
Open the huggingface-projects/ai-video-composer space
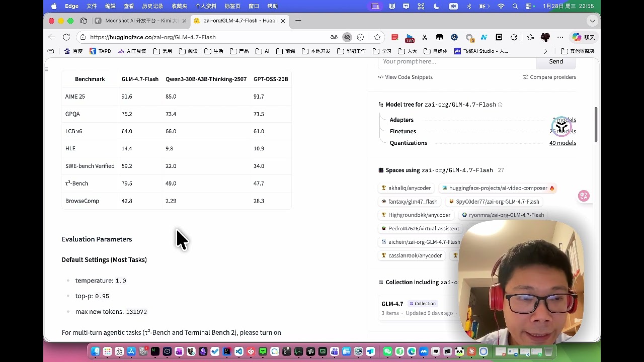pyautogui.click(x=498, y=188)
